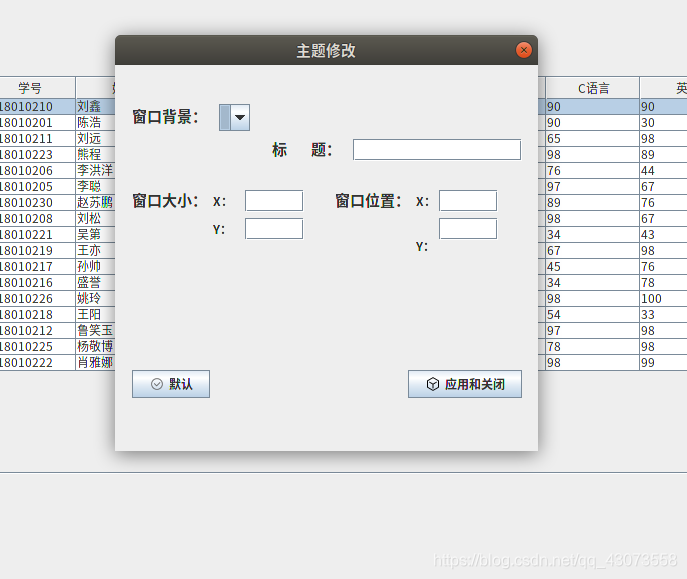The height and width of the screenshot is (579, 687).
Task: Select student ID cell 18010230
Action: pyautogui.click(x=38, y=202)
